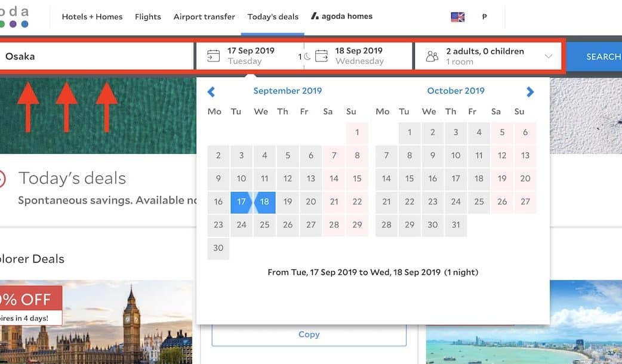
Task: Click the Osaka destination search field
Action: click(x=96, y=56)
